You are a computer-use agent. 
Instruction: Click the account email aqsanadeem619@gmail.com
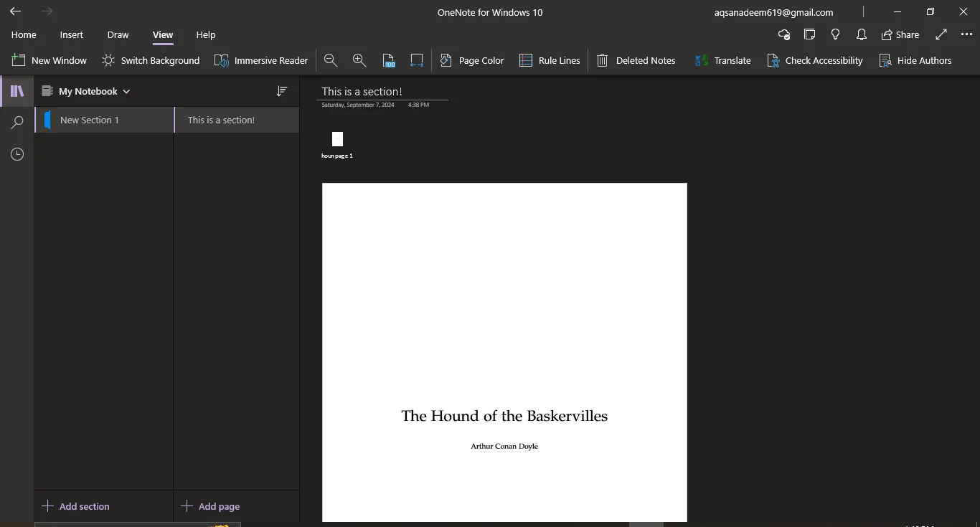tap(774, 12)
